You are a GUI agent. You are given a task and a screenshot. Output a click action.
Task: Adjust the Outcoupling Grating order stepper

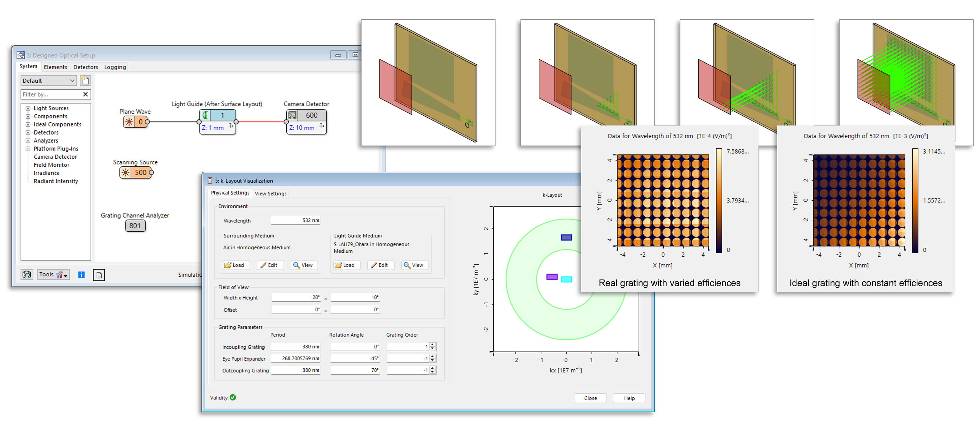coord(432,370)
